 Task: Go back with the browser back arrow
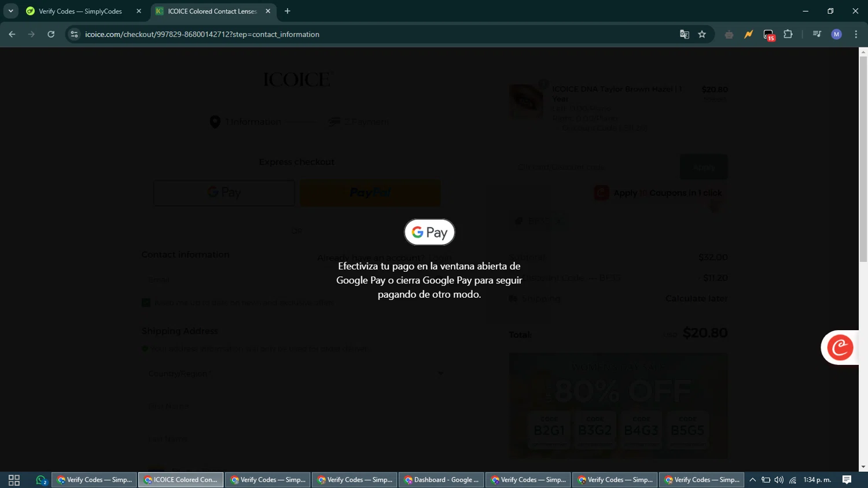pos(12,34)
